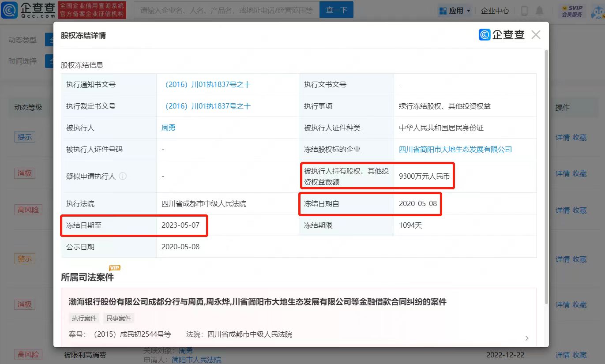
Task: Click the search input field
Action: (x=226, y=10)
